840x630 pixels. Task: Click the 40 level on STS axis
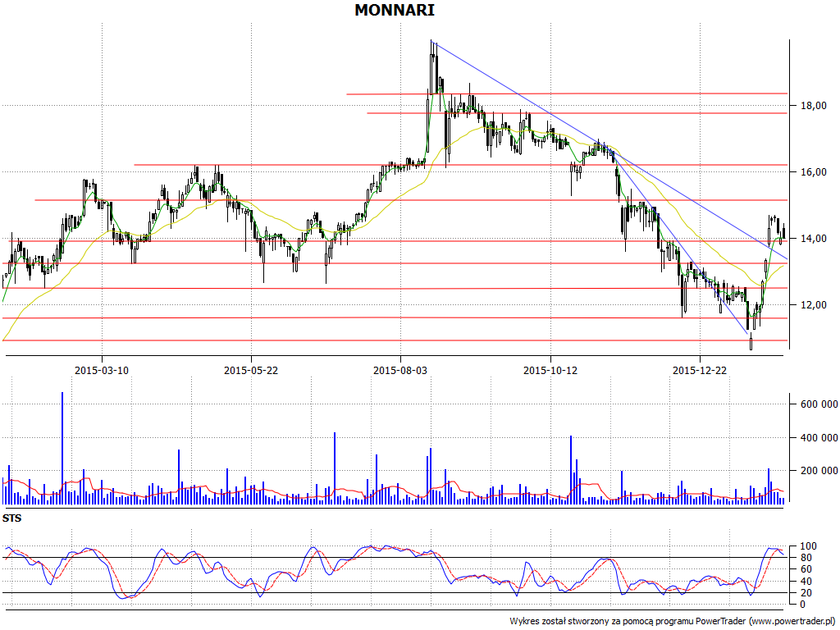tap(806, 582)
